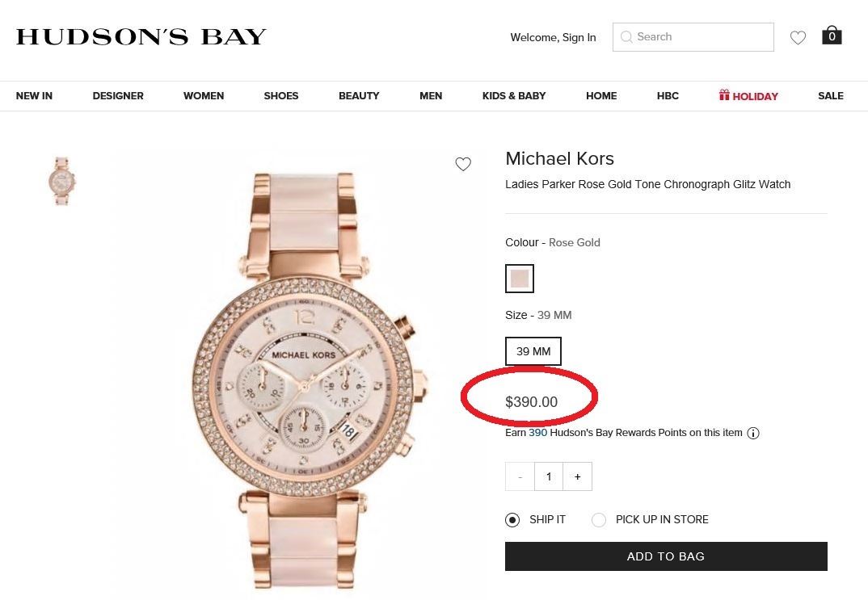Click the rewards points info icon
This screenshot has height=600, width=868.
pos(753,433)
